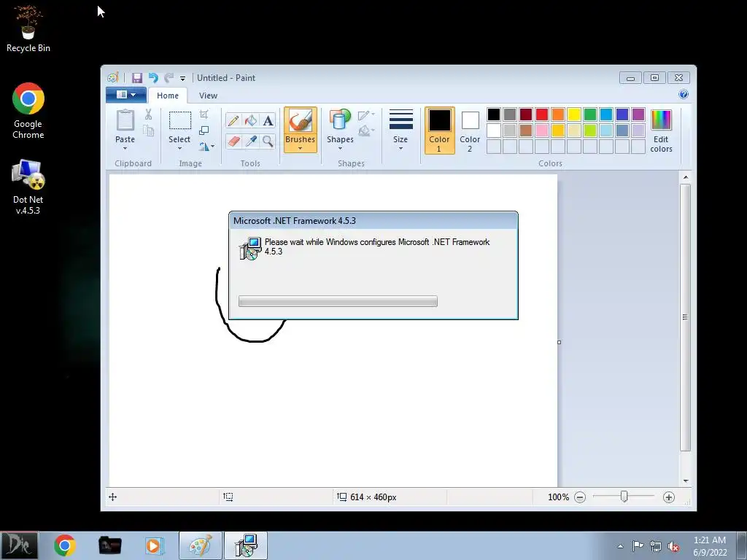
Task: Click the zoom slider handle
Action: click(x=624, y=497)
